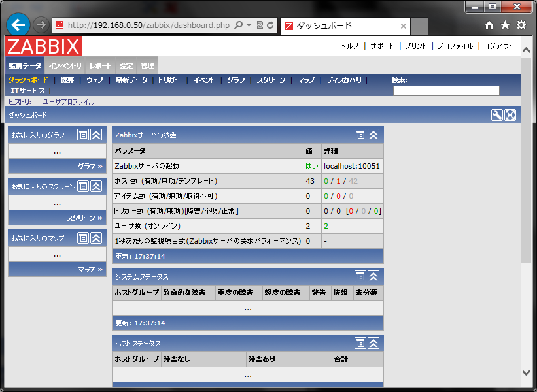The image size is (537, 392).
Task: Open the トリガー submenu item
Action: click(x=169, y=80)
